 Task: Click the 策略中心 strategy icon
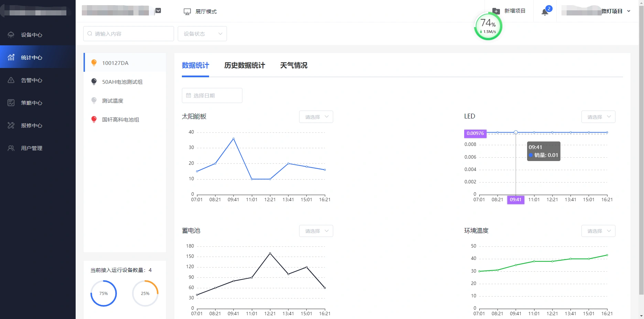click(x=11, y=103)
